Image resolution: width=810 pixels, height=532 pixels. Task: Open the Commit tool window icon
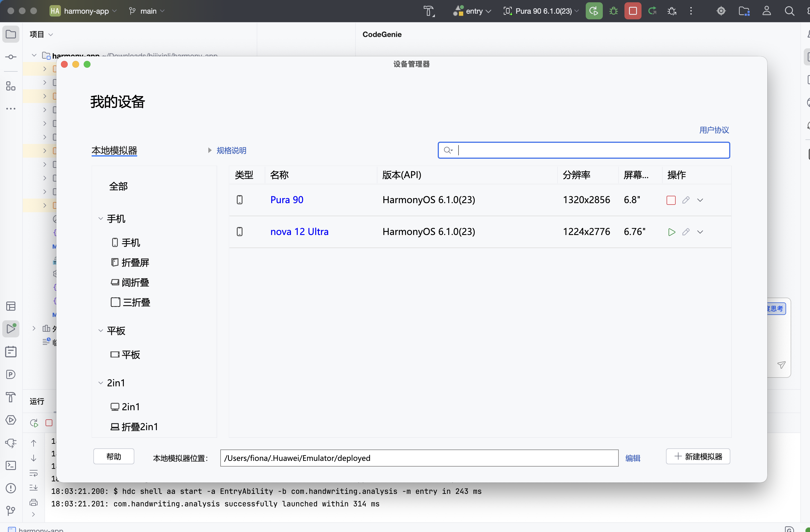[11, 57]
